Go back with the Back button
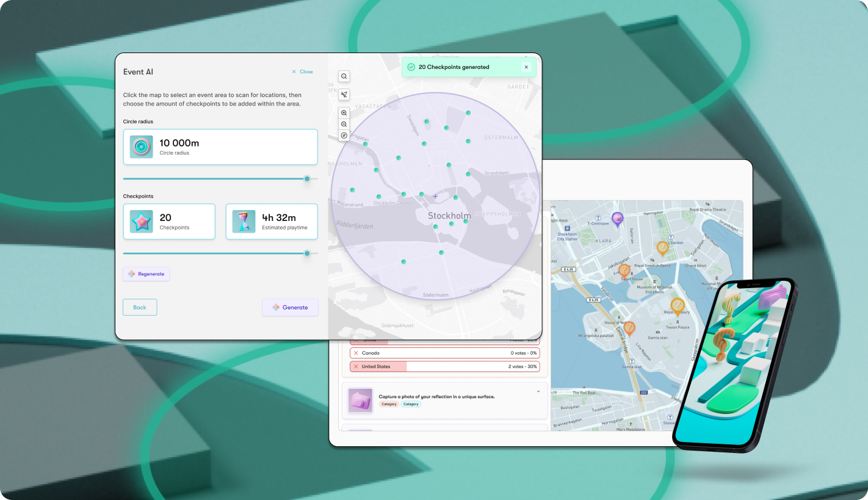This screenshot has height=500, width=868. pyautogui.click(x=140, y=307)
